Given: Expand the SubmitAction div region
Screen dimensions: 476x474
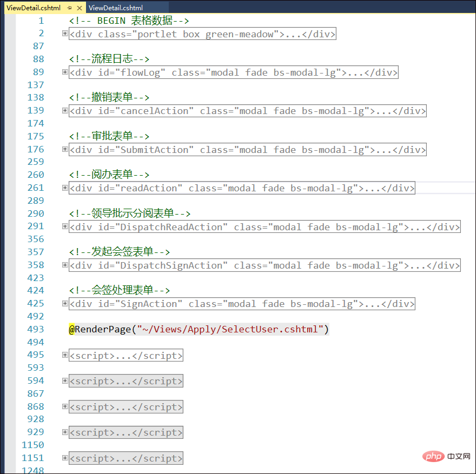Looking at the screenshot, I should pyautogui.click(x=65, y=149).
